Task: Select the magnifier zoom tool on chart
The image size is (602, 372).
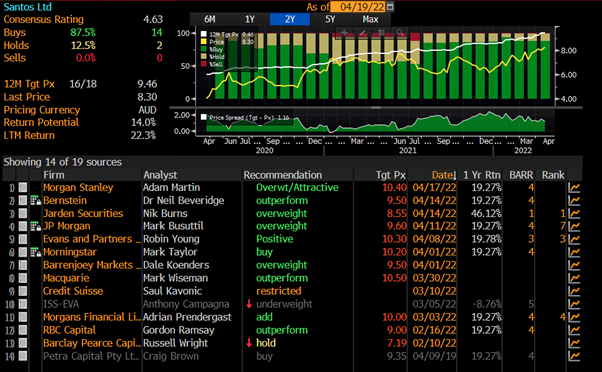Action: [400, 33]
